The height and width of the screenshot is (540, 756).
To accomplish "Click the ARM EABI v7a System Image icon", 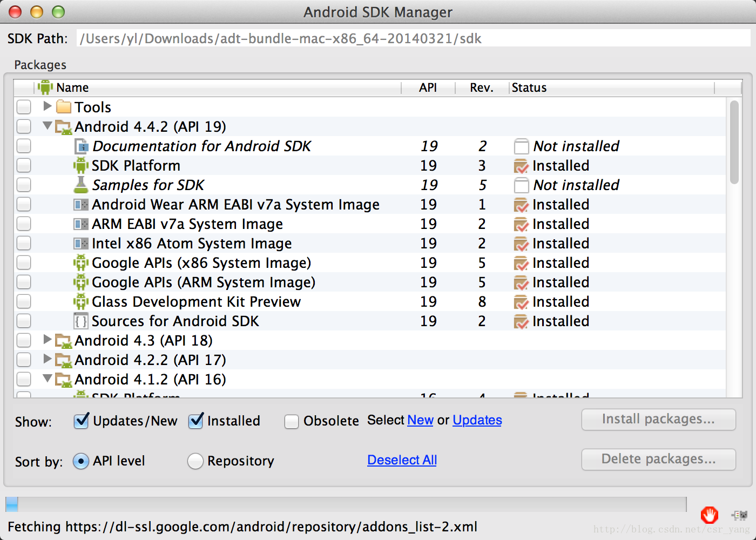I will click(x=81, y=224).
